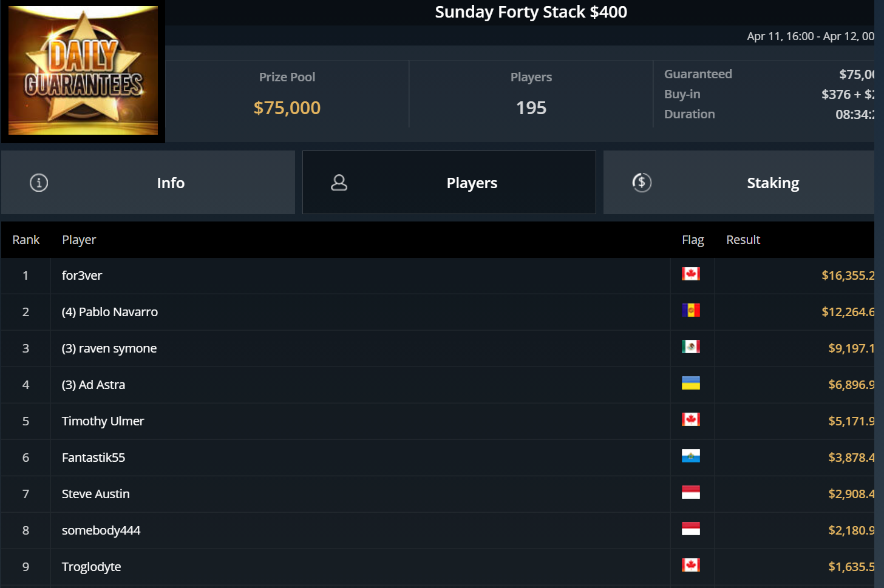Click the person silhouette icon

339,183
